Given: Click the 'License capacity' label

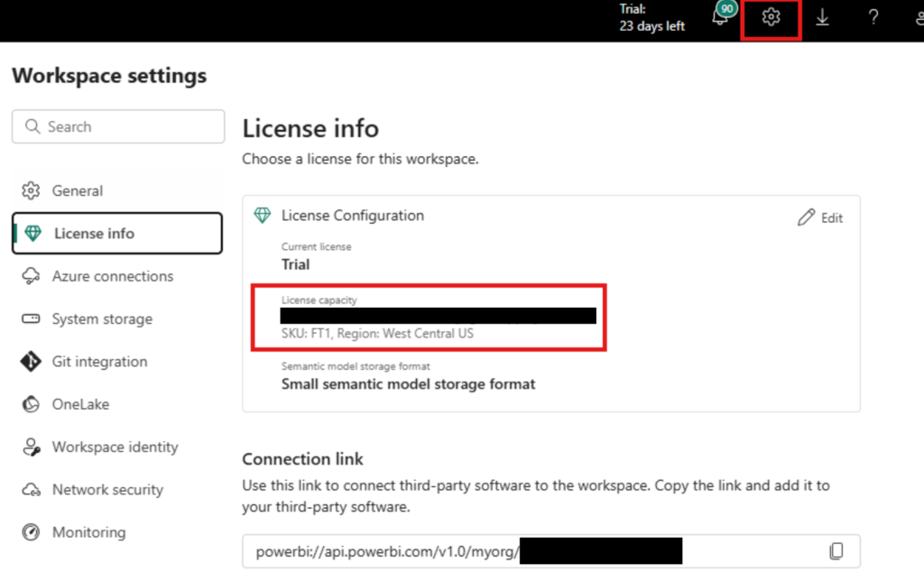Looking at the screenshot, I should (319, 300).
